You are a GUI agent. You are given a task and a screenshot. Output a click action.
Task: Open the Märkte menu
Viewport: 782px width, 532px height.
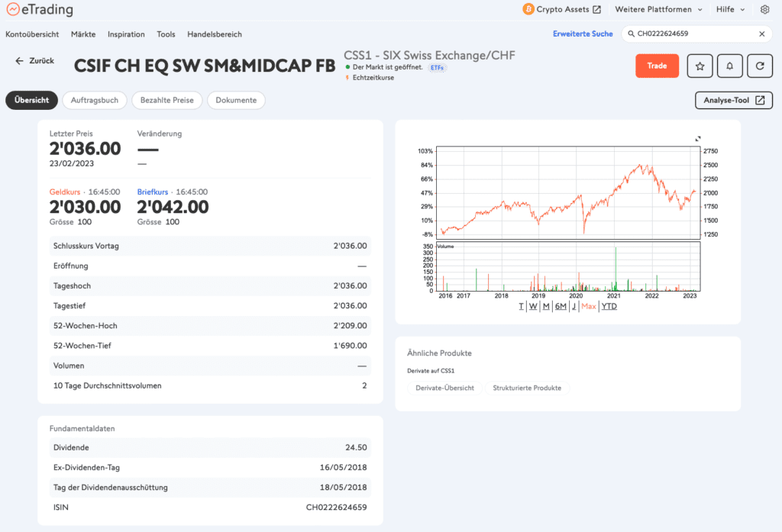tap(83, 34)
